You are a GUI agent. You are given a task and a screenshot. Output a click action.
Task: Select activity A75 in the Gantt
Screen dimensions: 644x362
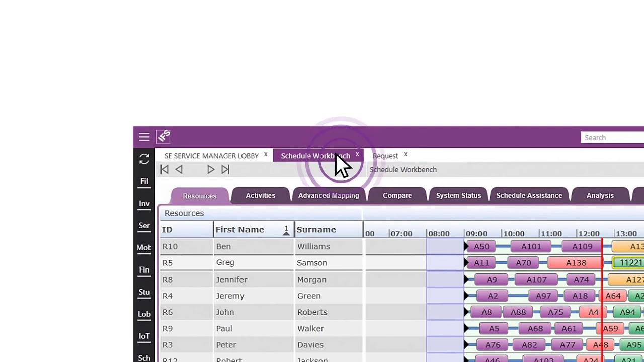click(x=555, y=312)
